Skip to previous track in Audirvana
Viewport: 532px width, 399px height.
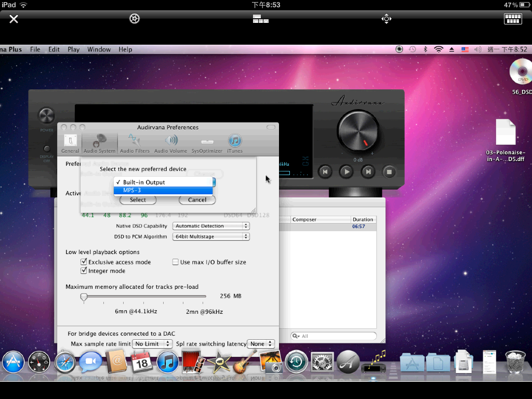[325, 171]
